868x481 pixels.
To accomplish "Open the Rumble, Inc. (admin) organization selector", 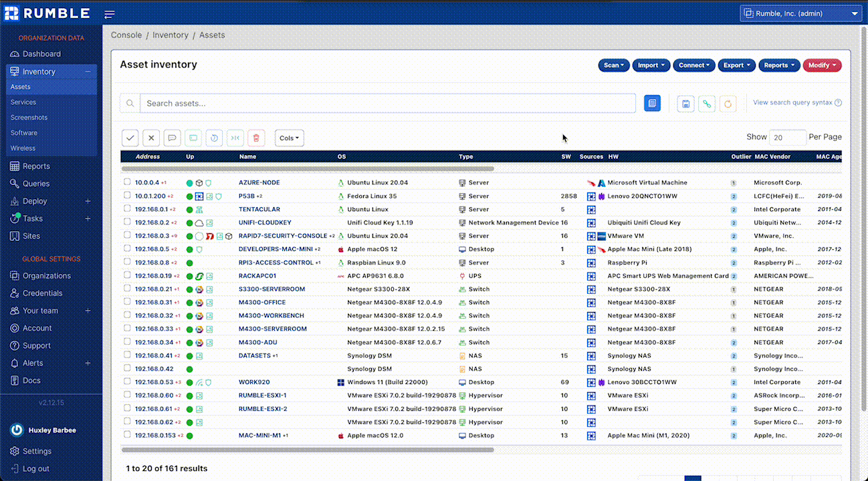I will [x=800, y=13].
